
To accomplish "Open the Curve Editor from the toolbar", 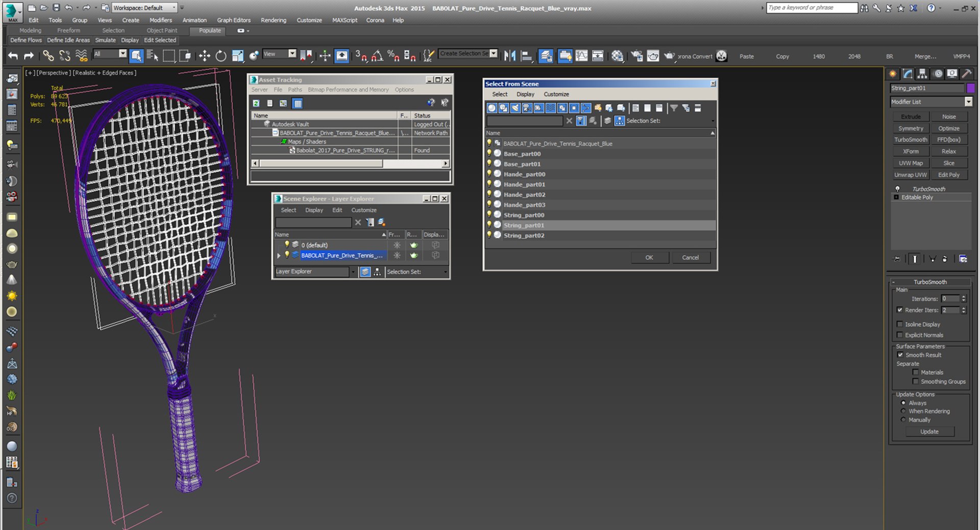I will 581,56.
